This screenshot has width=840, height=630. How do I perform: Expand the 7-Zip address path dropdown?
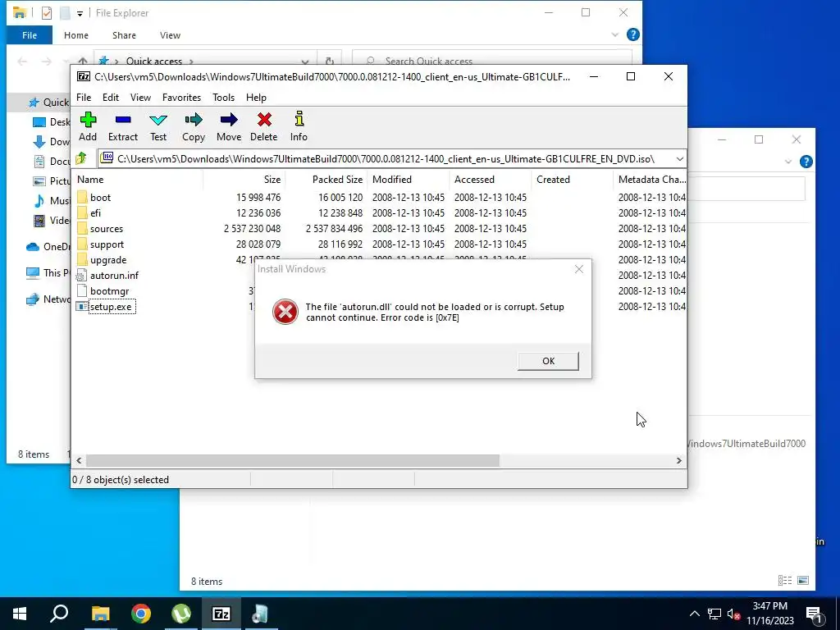click(679, 159)
